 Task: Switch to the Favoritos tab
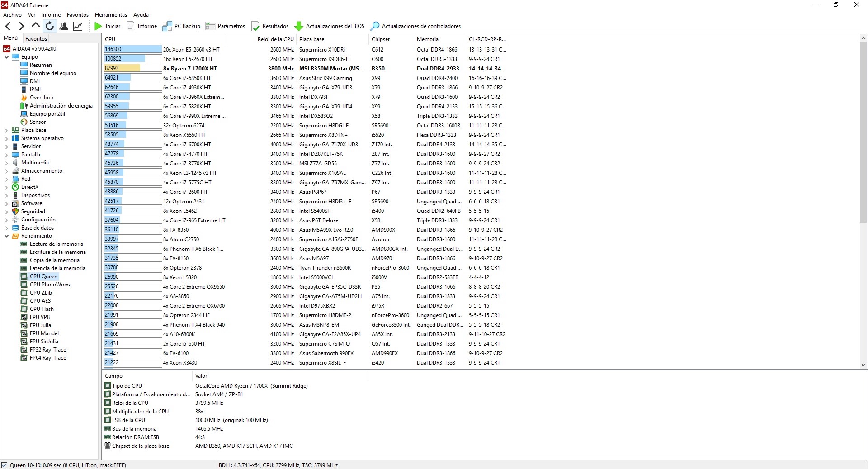[36, 38]
